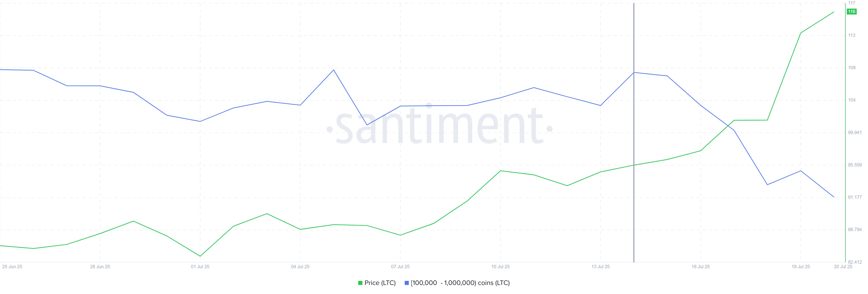Click the blue coins (LTC) legend swatch
Image resolution: width=868 pixels, height=294 pixels.
[x=407, y=283]
